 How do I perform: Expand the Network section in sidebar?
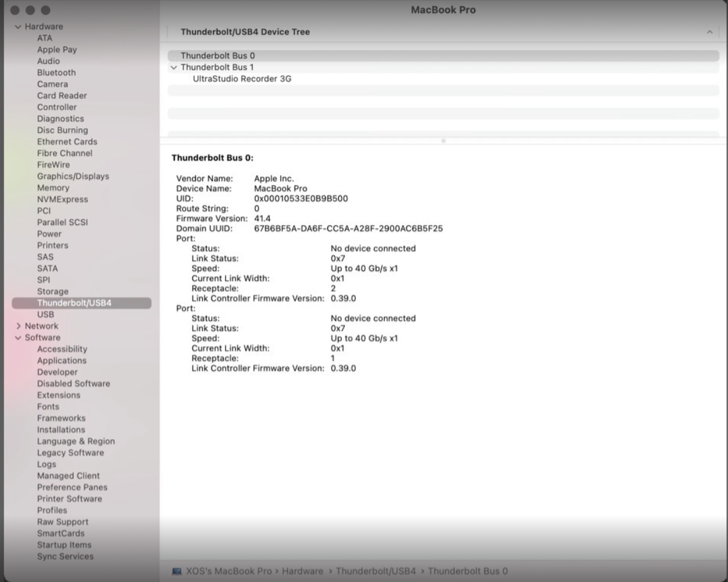click(x=18, y=326)
